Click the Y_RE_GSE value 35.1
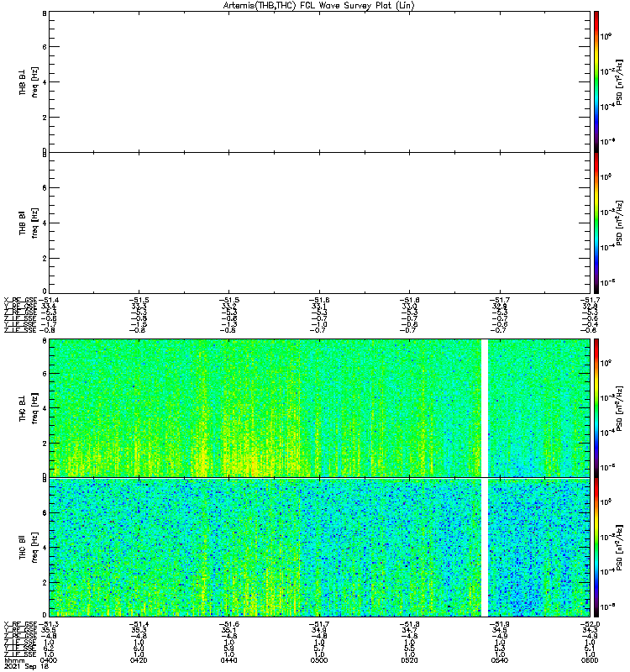Screen dimensions: 630x672 228,630
